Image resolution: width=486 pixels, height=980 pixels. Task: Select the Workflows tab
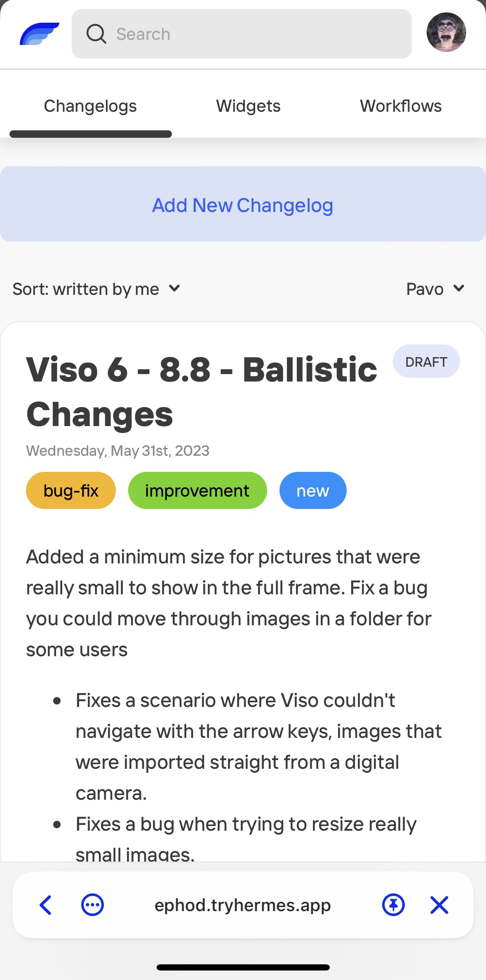coord(401,106)
